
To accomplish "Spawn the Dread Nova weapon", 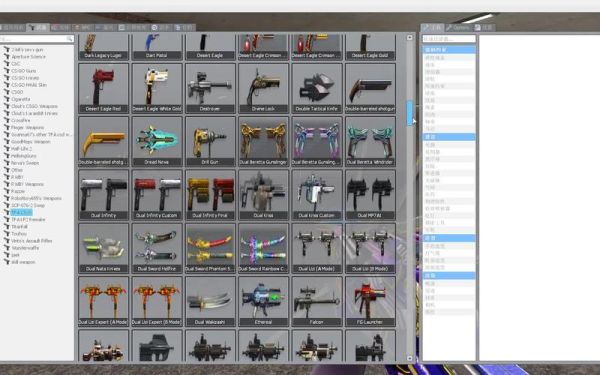I will 157,142.
